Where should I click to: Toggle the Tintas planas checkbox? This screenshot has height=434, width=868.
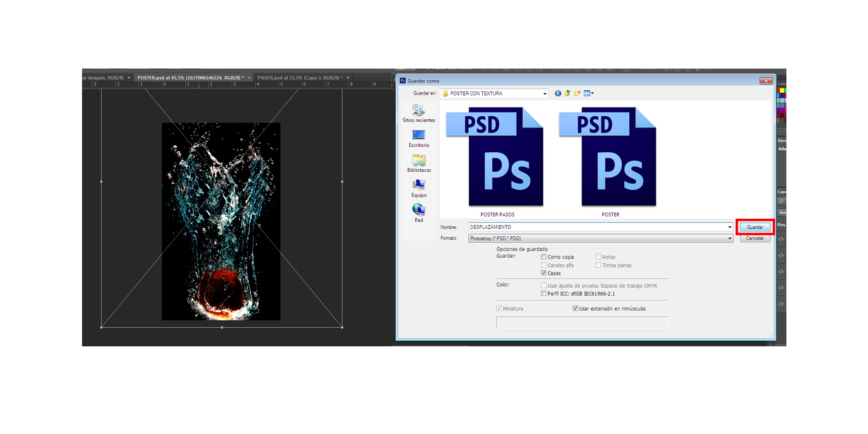tap(598, 265)
